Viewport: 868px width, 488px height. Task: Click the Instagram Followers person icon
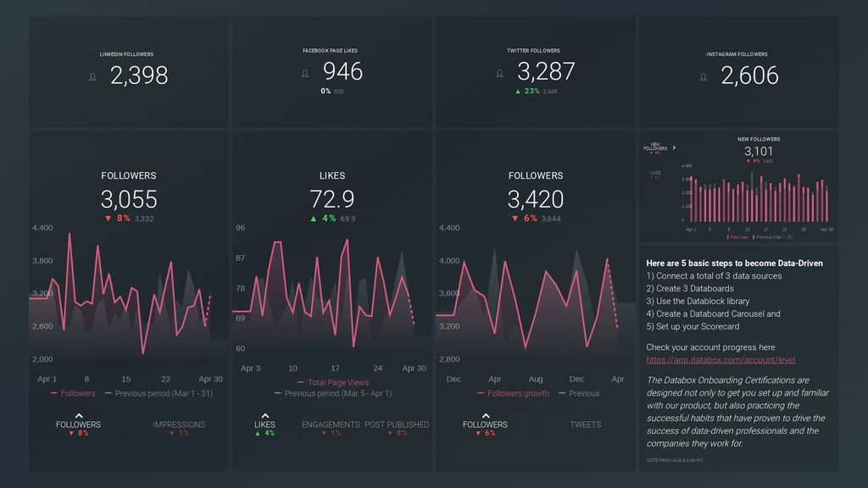coord(703,77)
